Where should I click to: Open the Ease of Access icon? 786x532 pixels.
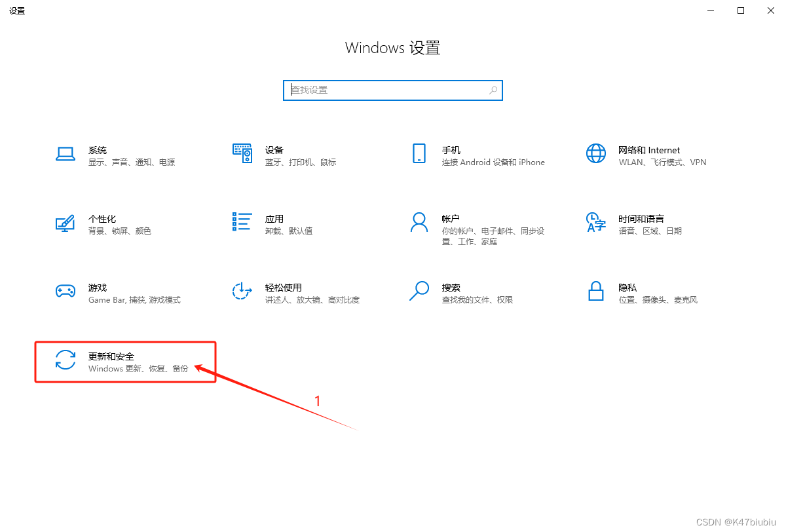(x=242, y=291)
